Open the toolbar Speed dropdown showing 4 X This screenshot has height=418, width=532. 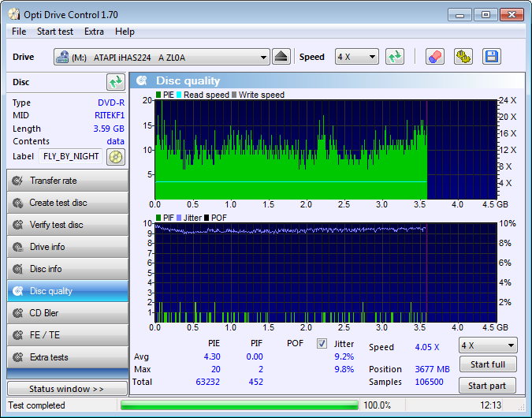[356, 57]
